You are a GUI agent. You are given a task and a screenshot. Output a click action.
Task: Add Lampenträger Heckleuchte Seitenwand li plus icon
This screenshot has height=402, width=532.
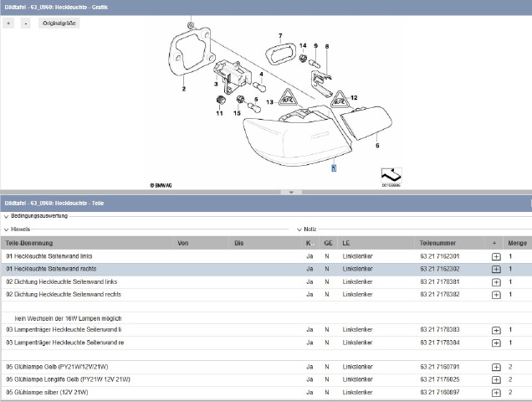coord(496,330)
